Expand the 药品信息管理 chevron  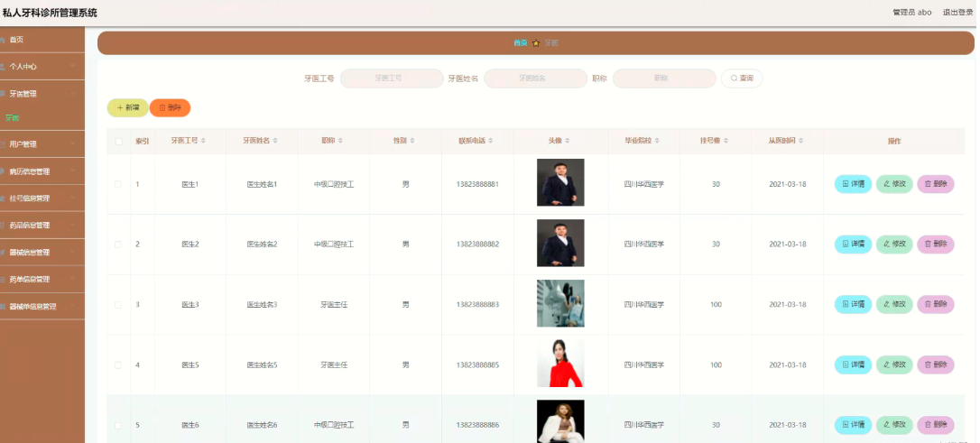click(x=72, y=225)
